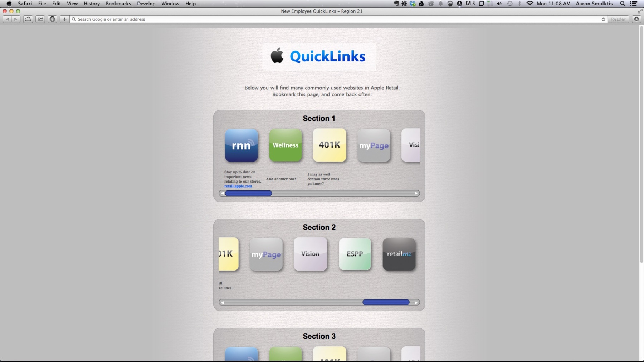Open the Develop menu
The width and height of the screenshot is (644, 362).
[146, 4]
